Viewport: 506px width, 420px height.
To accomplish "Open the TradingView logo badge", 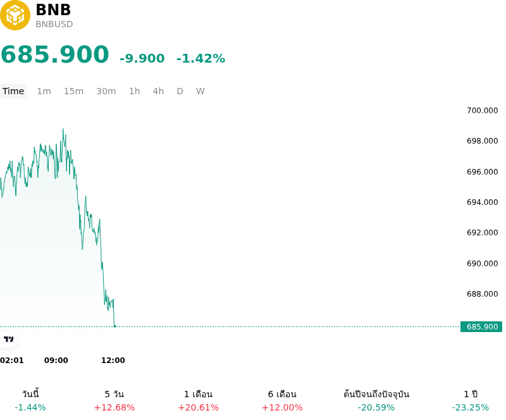I will [x=8, y=339].
